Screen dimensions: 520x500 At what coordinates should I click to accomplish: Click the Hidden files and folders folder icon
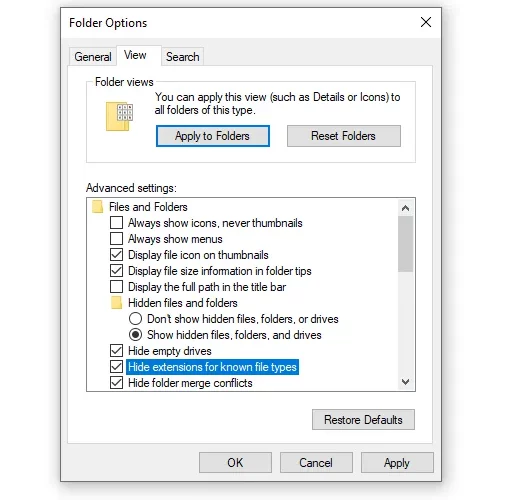click(116, 303)
